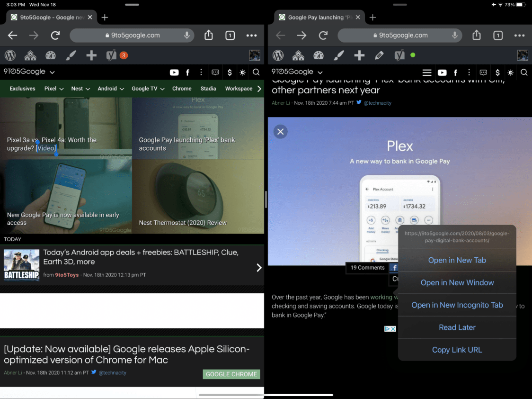Focus the left window address bar
532x399 pixels.
tap(132, 36)
